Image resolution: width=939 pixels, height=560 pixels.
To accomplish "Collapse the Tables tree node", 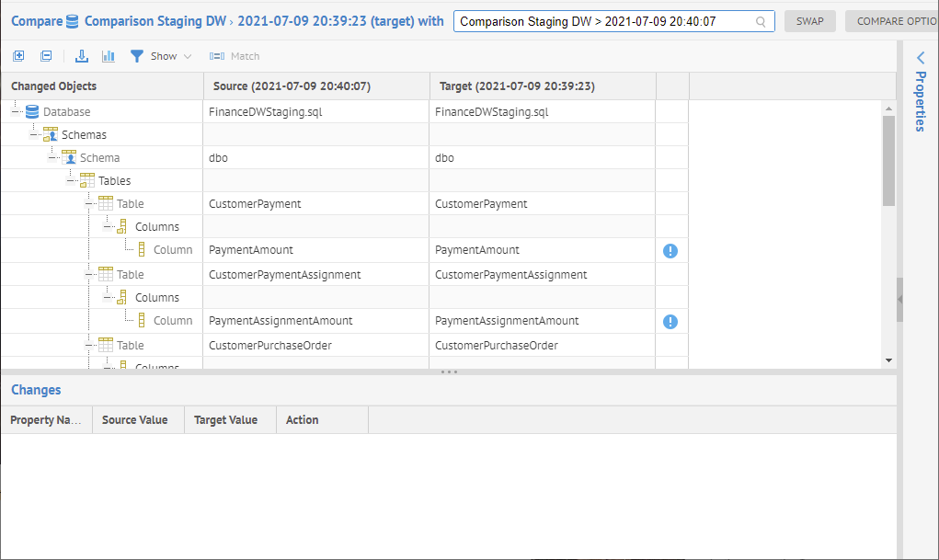I will click(x=71, y=181).
